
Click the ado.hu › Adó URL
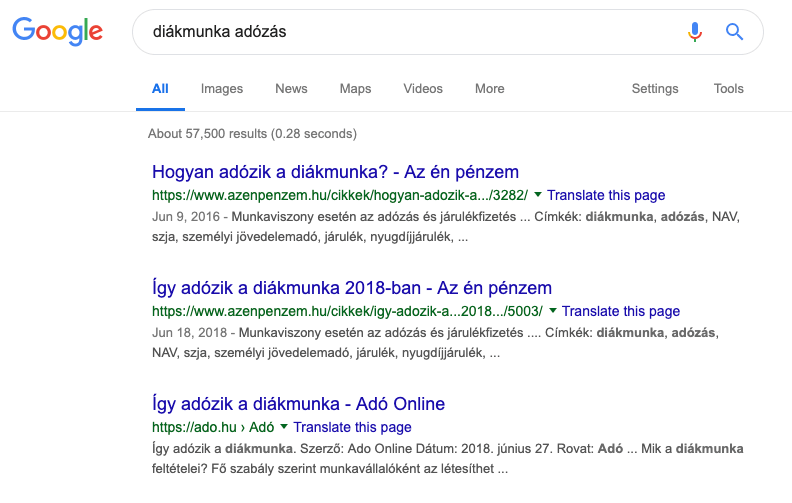(213, 427)
